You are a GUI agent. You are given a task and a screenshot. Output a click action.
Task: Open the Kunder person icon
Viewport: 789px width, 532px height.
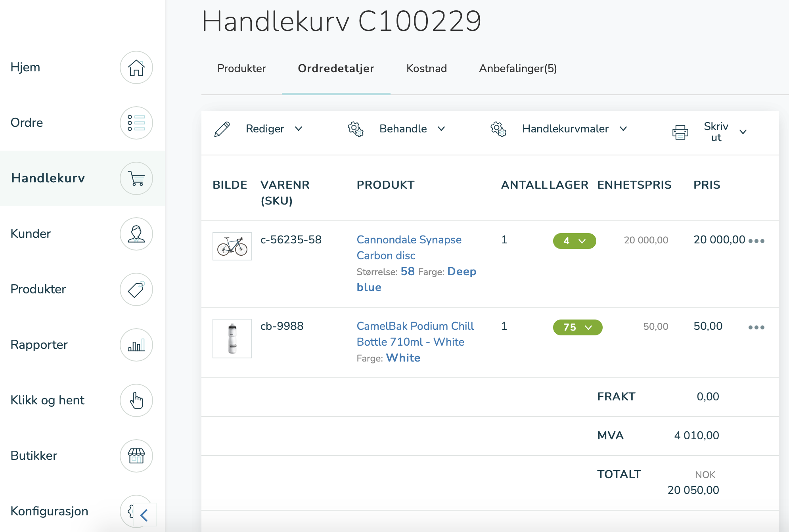coord(136,234)
